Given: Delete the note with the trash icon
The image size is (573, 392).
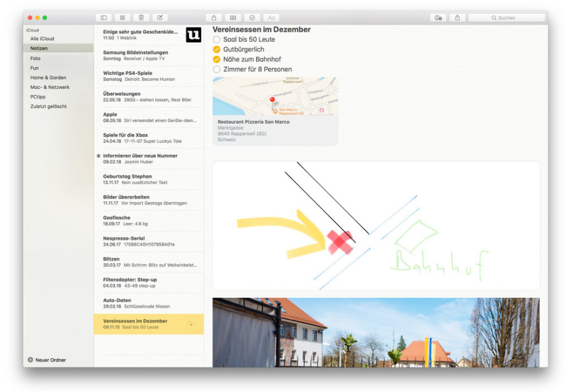Looking at the screenshot, I should [141, 18].
